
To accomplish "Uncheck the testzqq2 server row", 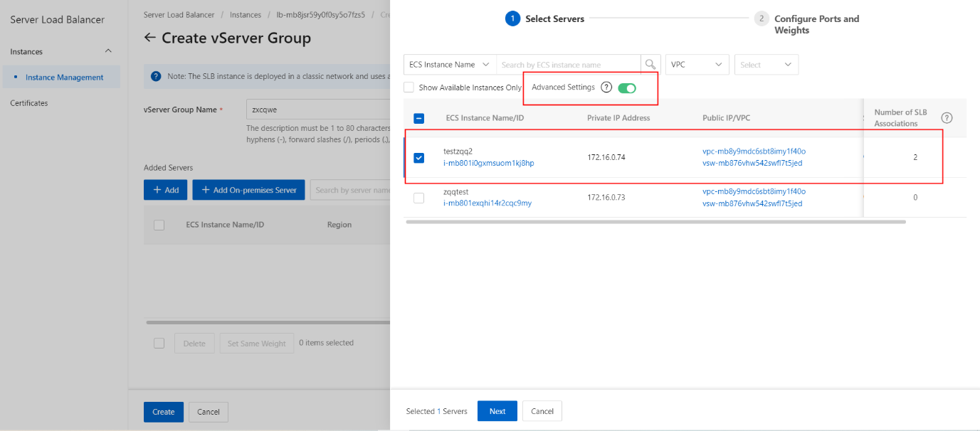I will (x=418, y=158).
